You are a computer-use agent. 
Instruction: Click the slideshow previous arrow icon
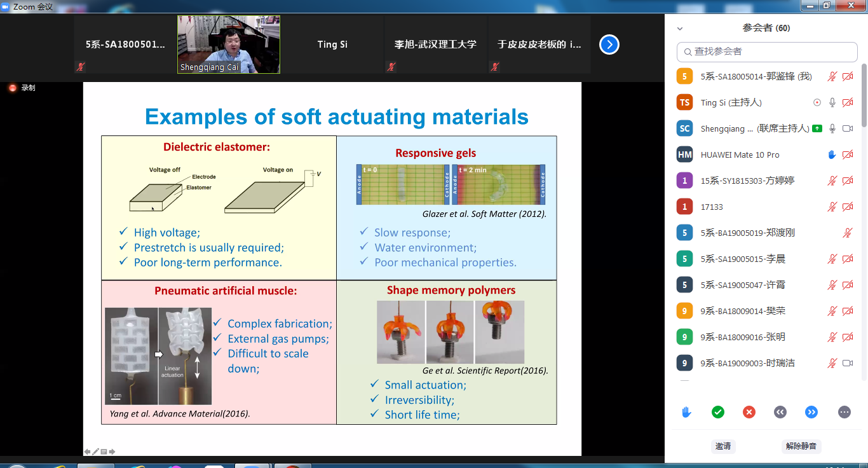tap(88, 451)
